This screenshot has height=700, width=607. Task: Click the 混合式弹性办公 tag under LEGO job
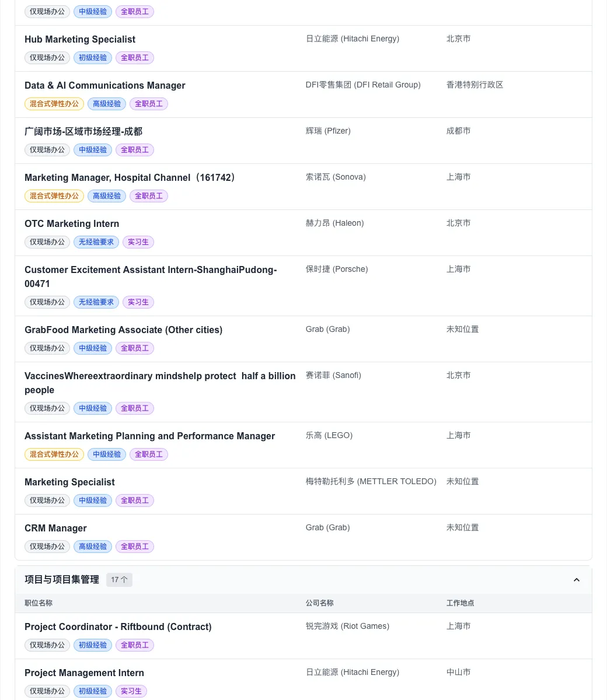pos(54,454)
